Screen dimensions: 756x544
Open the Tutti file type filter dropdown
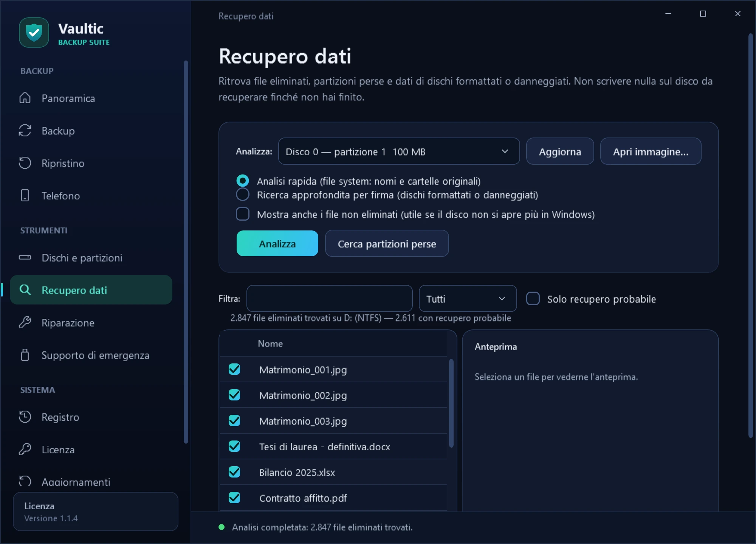tap(468, 298)
